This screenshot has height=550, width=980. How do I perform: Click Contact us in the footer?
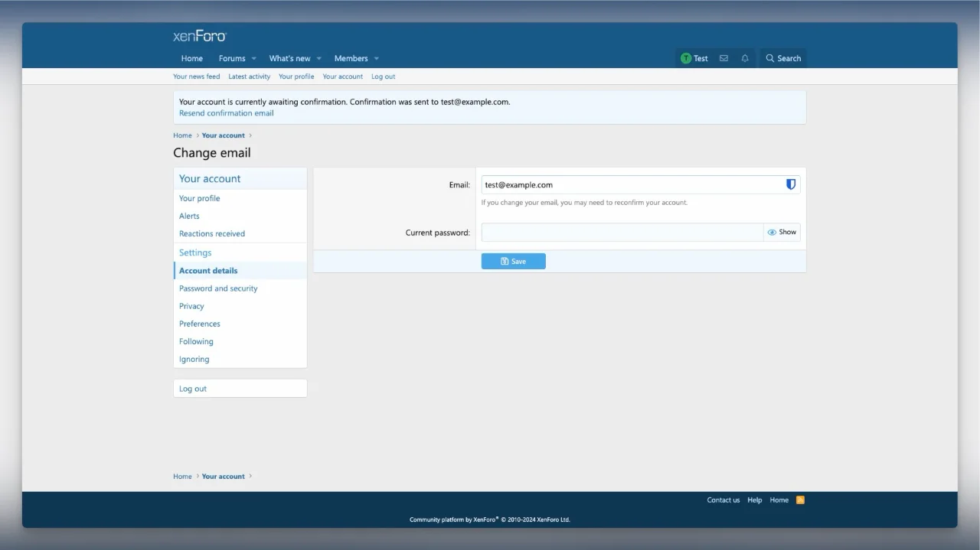(x=723, y=500)
